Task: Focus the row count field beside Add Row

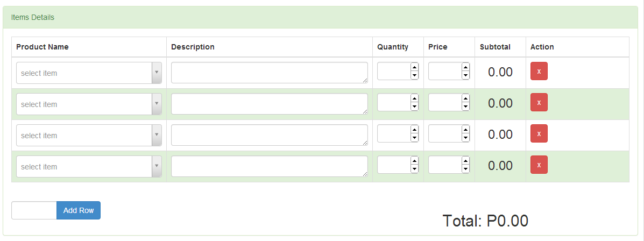Action: tap(34, 210)
